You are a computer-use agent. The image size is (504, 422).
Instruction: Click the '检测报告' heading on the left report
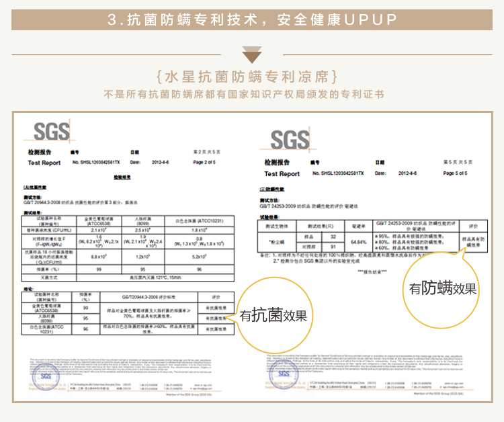[x=39, y=153]
